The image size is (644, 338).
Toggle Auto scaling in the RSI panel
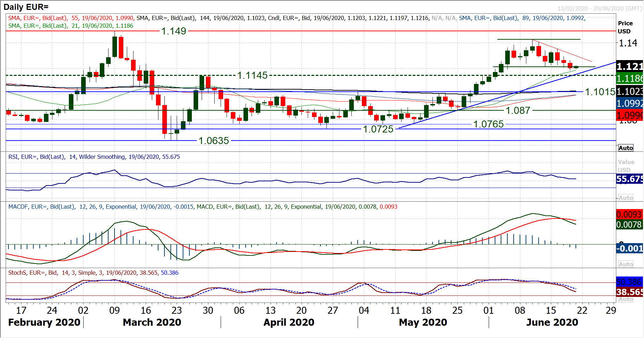click(x=626, y=198)
